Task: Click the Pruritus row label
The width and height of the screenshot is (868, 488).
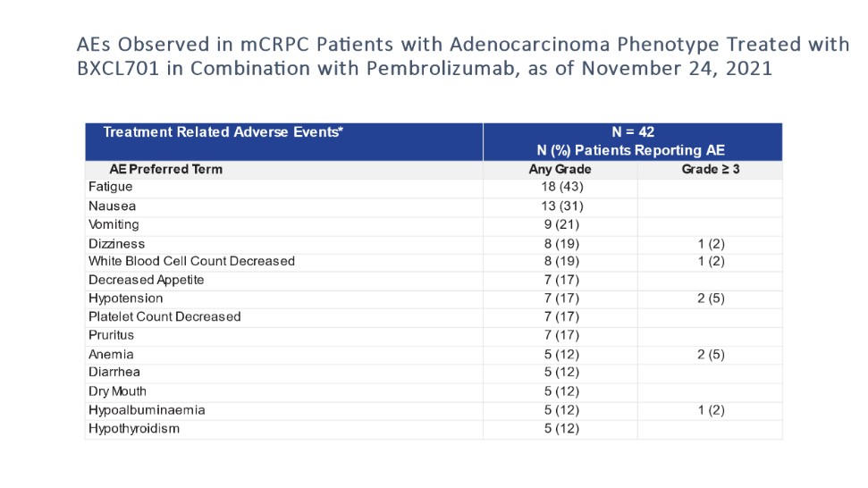Action: click(x=111, y=335)
